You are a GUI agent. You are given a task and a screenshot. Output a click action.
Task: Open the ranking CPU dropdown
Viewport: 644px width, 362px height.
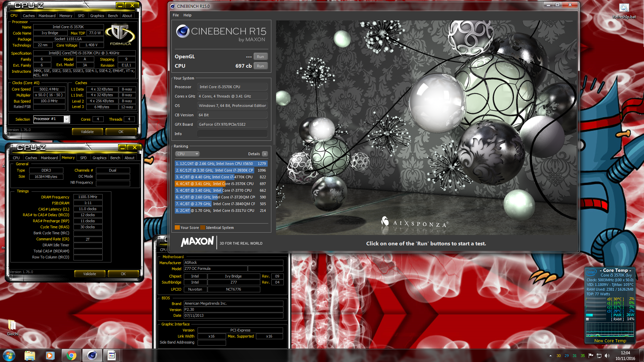(x=187, y=154)
